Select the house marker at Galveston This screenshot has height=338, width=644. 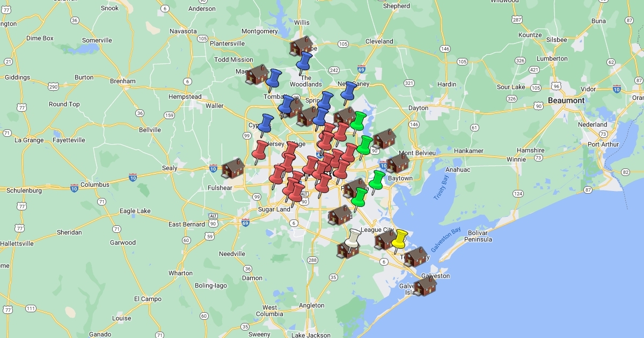click(x=425, y=286)
